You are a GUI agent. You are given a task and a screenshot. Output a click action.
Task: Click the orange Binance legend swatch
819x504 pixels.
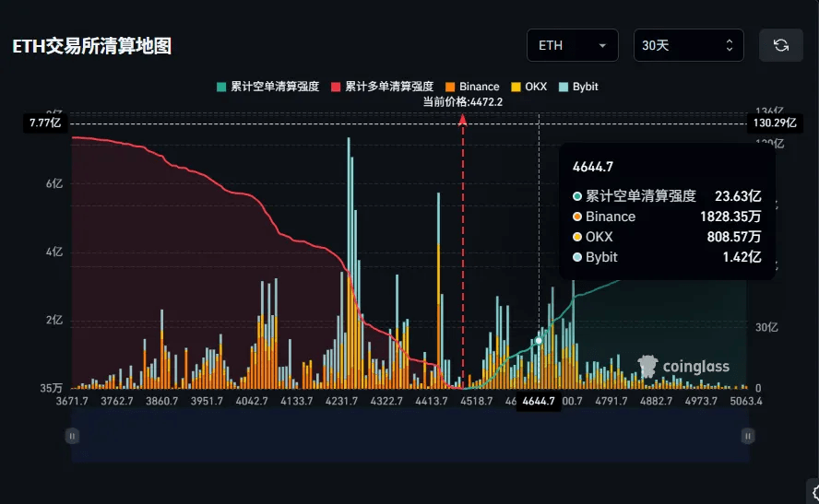click(450, 87)
